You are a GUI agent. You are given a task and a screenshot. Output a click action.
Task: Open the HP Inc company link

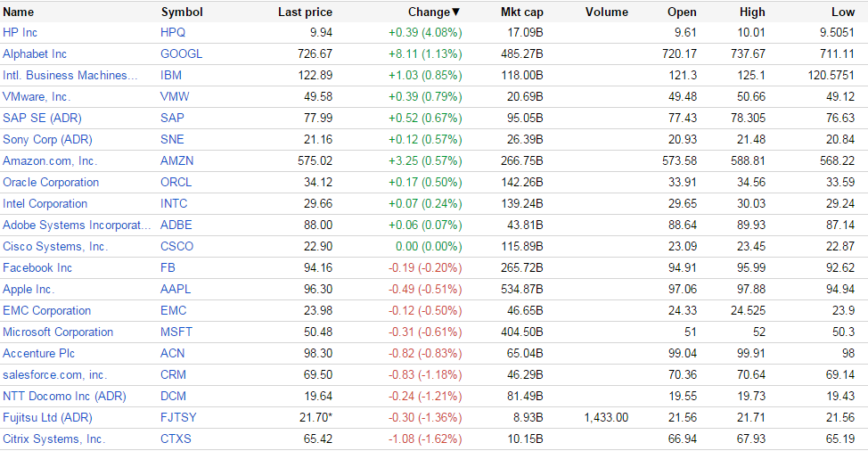20,33
